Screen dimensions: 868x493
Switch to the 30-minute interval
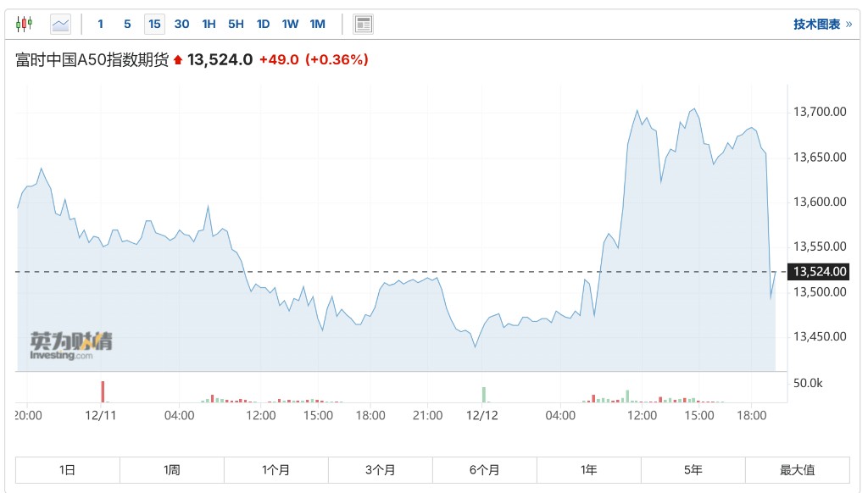181,24
